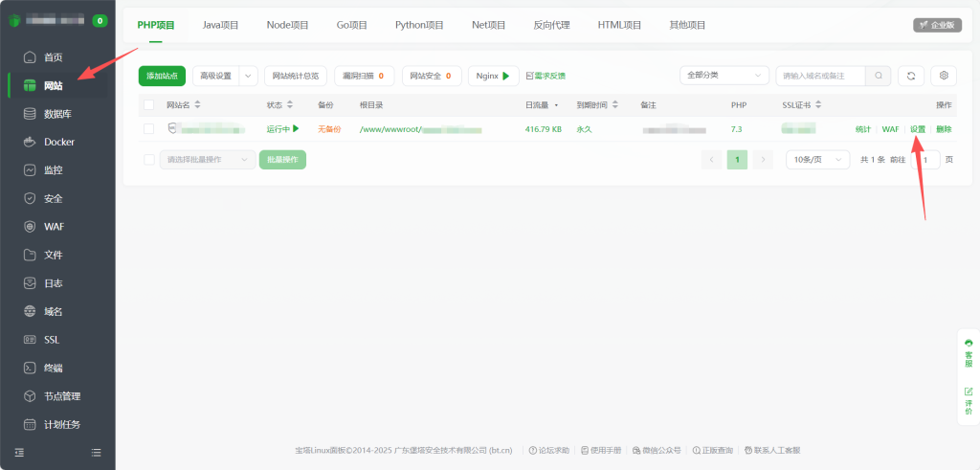Click the search magnifier icon
This screenshot has width=980, height=470.
pos(879,76)
